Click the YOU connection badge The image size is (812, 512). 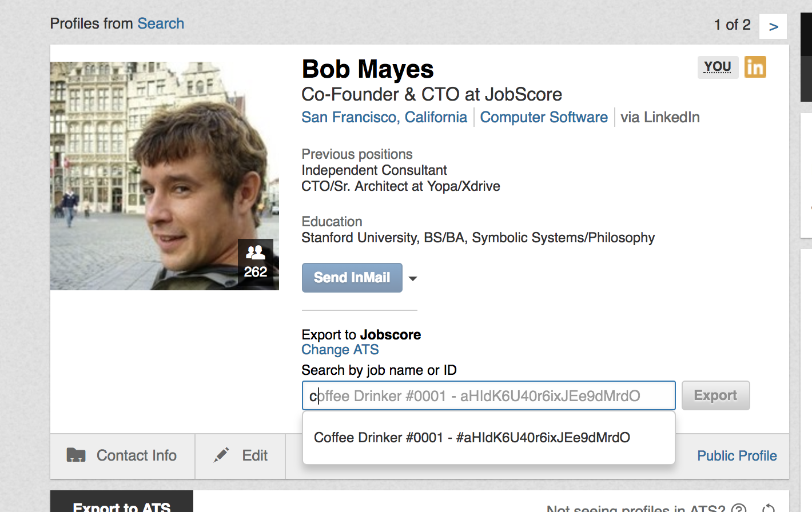[x=718, y=67]
